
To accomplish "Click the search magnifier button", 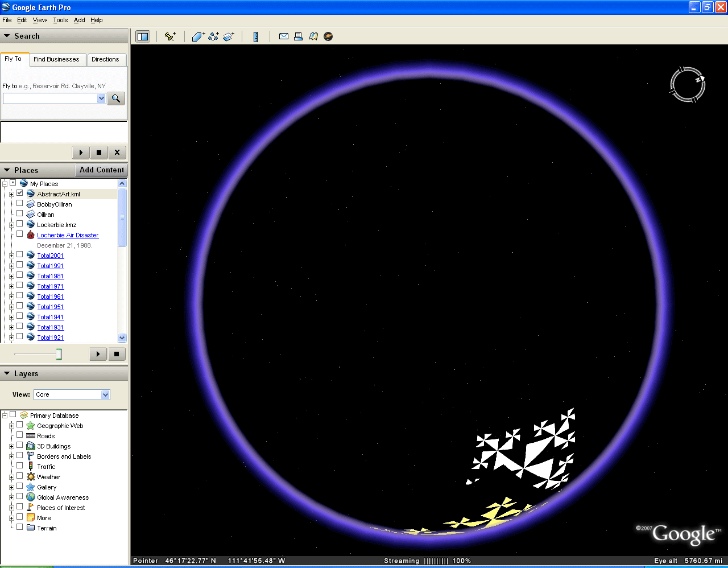I will coord(116,98).
